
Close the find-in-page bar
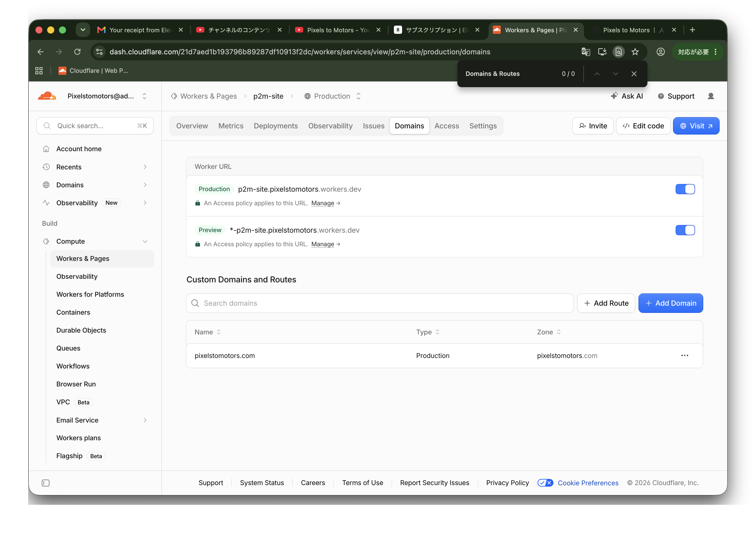[x=634, y=74]
